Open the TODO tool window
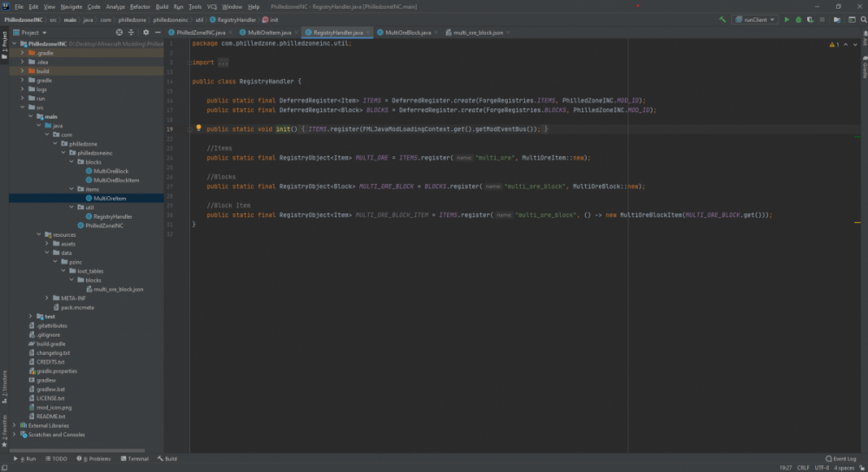868x472 pixels. [56, 459]
